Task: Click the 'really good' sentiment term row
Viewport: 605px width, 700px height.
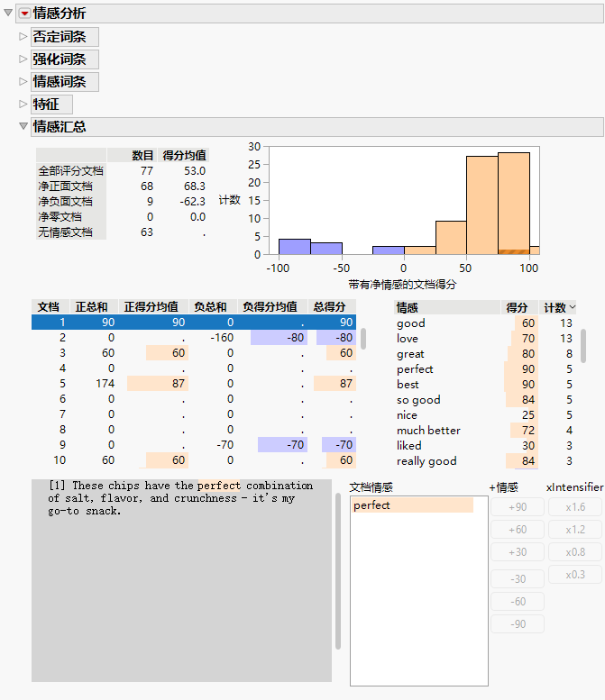Action: pyautogui.click(x=485, y=460)
